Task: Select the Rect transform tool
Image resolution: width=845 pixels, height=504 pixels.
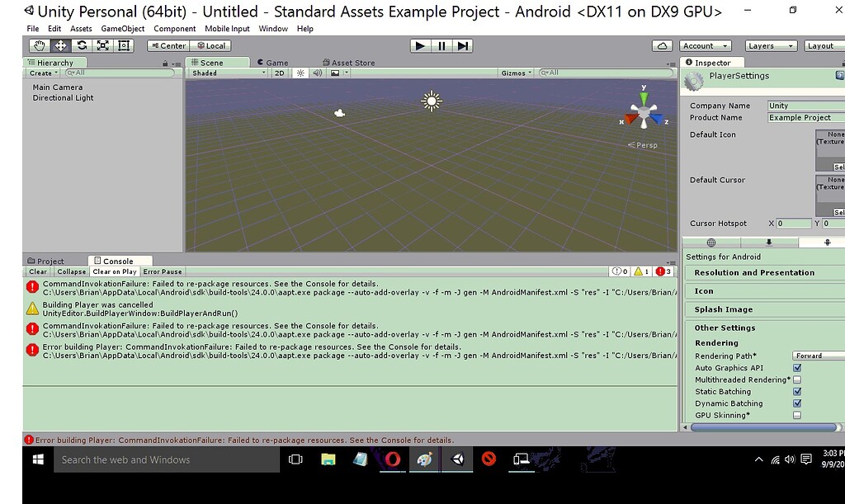Action: (x=124, y=45)
